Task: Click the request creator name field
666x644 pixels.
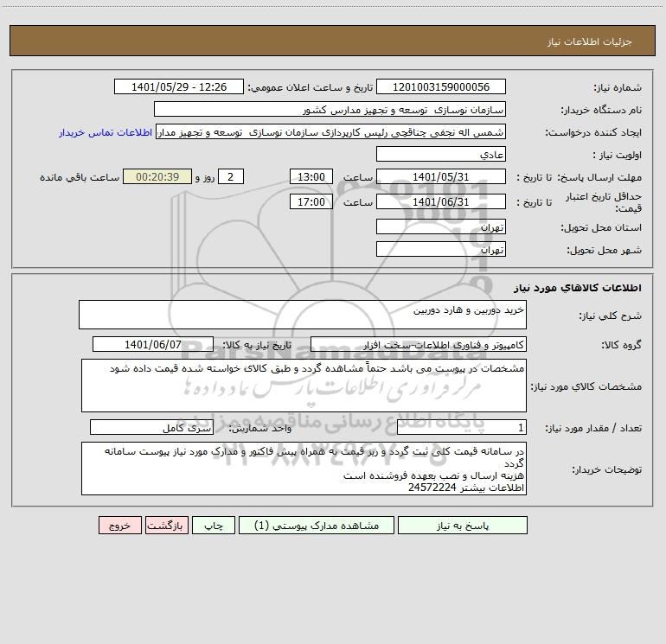Action: pos(331,131)
